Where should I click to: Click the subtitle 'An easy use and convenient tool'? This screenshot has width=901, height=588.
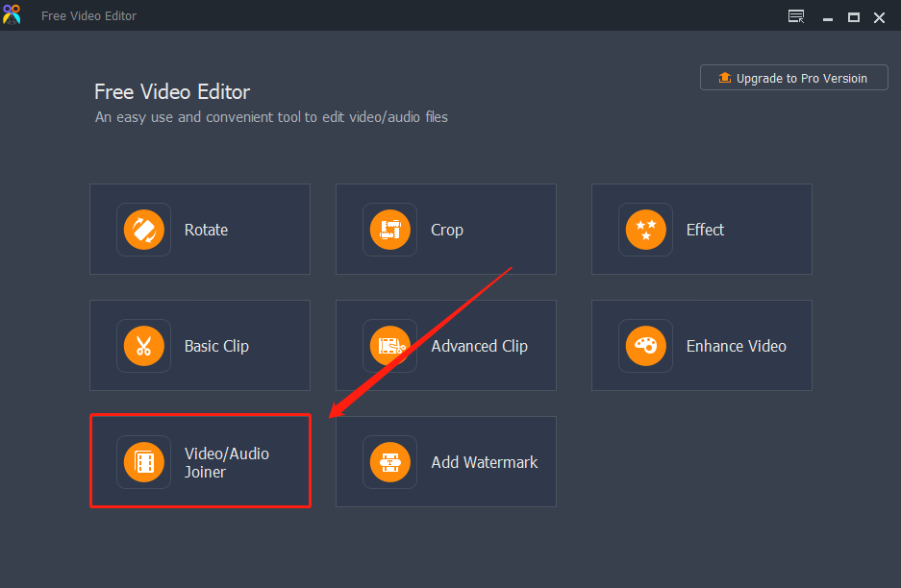(x=271, y=117)
